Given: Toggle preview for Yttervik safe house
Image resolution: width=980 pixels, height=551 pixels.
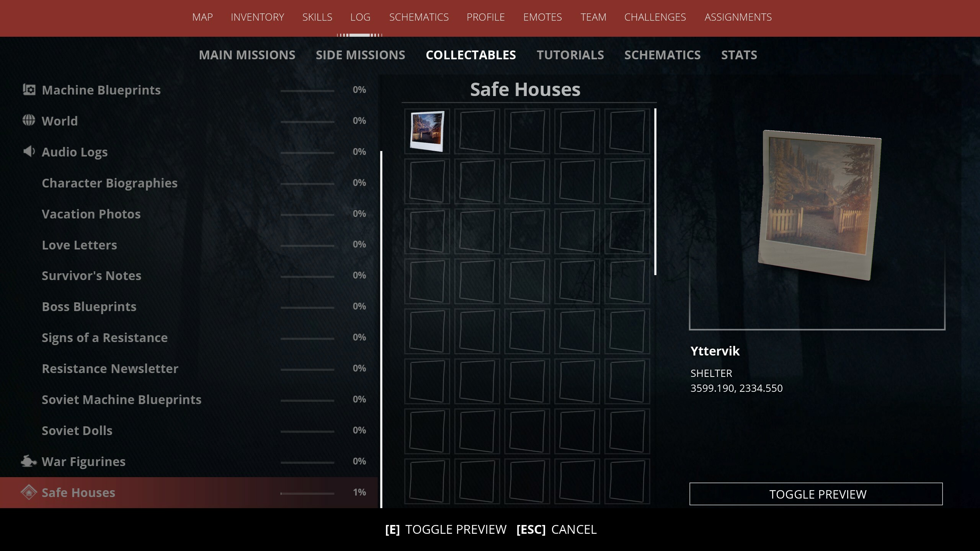Looking at the screenshot, I should point(817,494).
